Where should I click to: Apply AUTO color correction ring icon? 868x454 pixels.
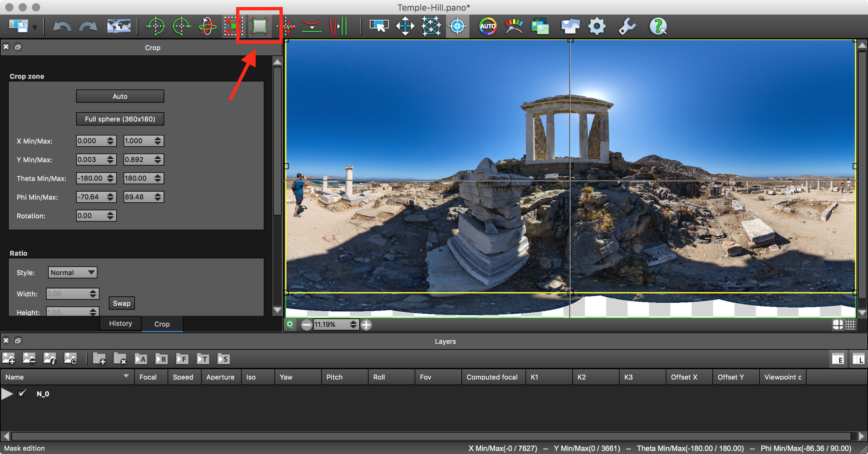pyautogui.click(x=488, y=26)
